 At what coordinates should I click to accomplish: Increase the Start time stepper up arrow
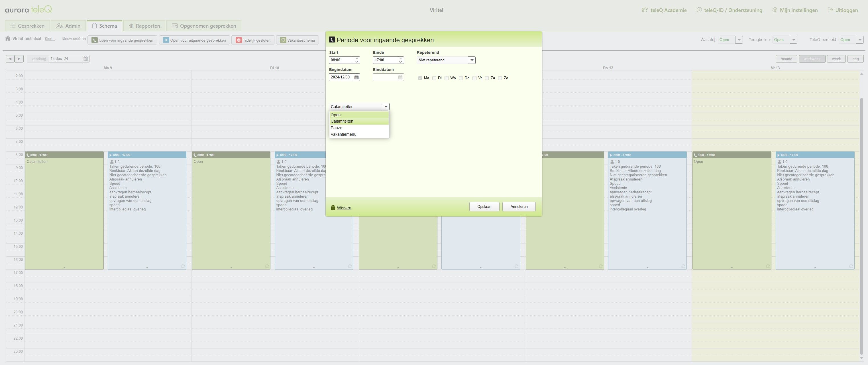click(x=356, y=58)
